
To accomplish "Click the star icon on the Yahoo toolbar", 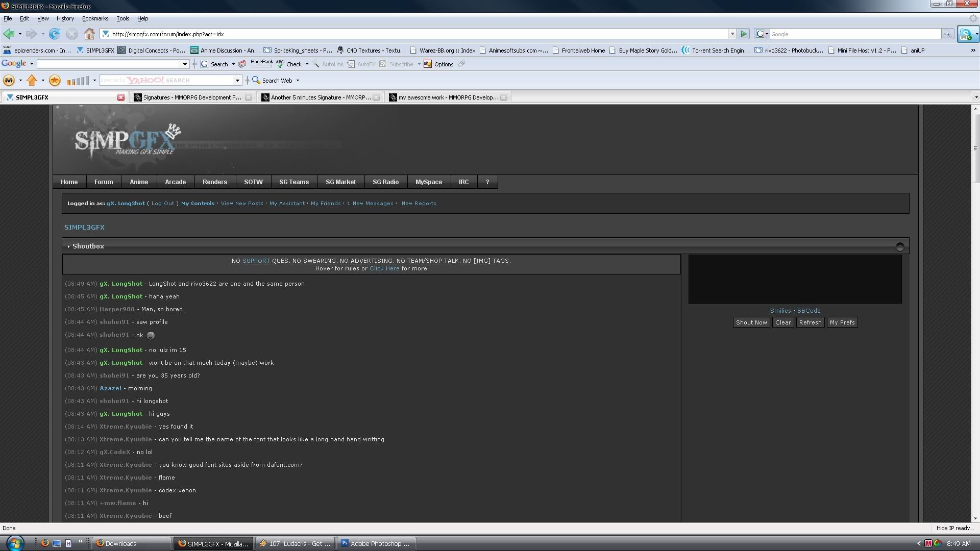I will pyautogui.click(x=55, y=80).
